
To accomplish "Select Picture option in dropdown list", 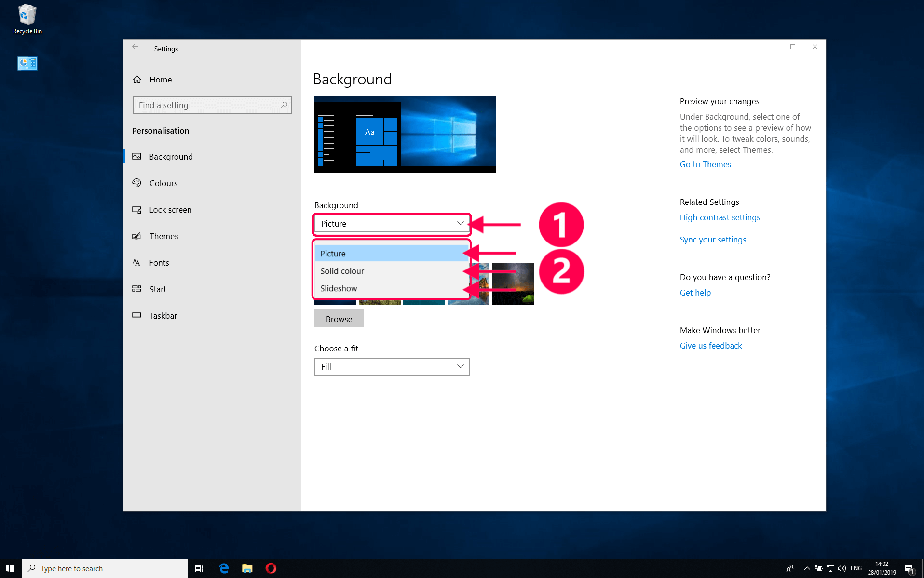I will 333,254.
